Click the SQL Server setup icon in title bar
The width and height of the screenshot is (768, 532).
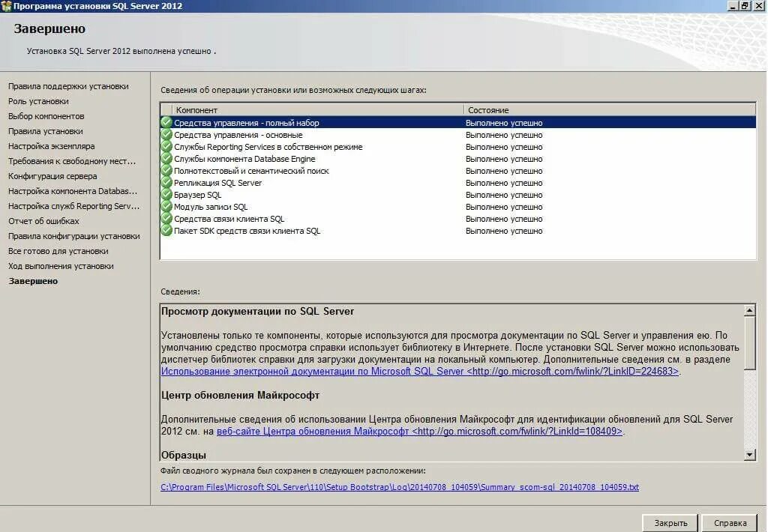tap(6, 6)
